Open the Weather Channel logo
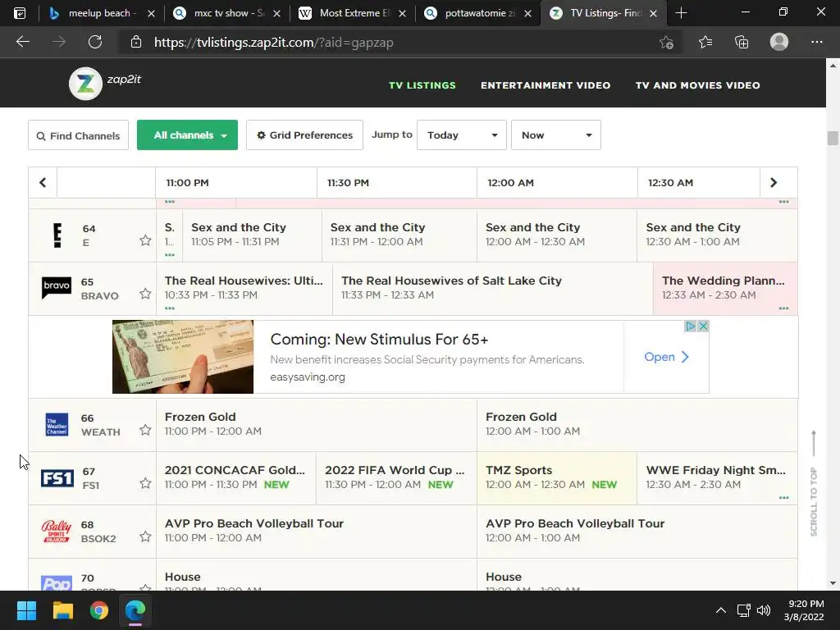 [57, 424]
